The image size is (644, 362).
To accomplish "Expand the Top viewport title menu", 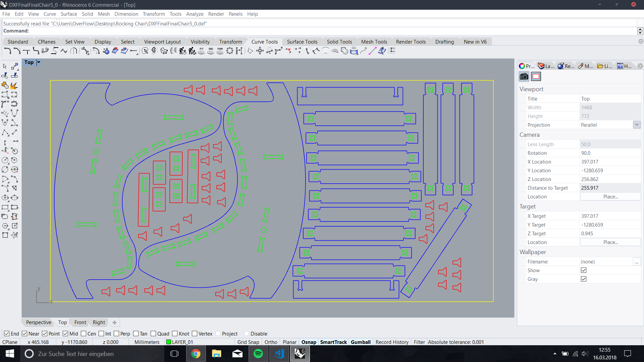I will pyautogui.click(x=39, y=62).
